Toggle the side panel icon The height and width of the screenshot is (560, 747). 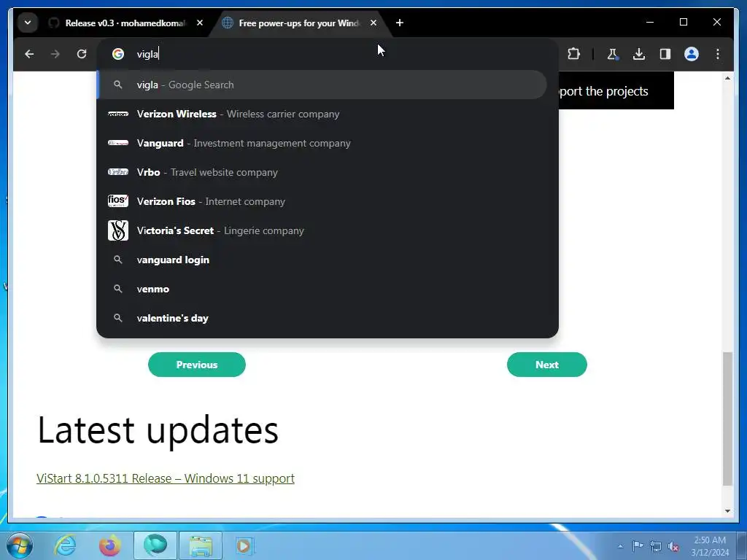(x=665, y=54)
